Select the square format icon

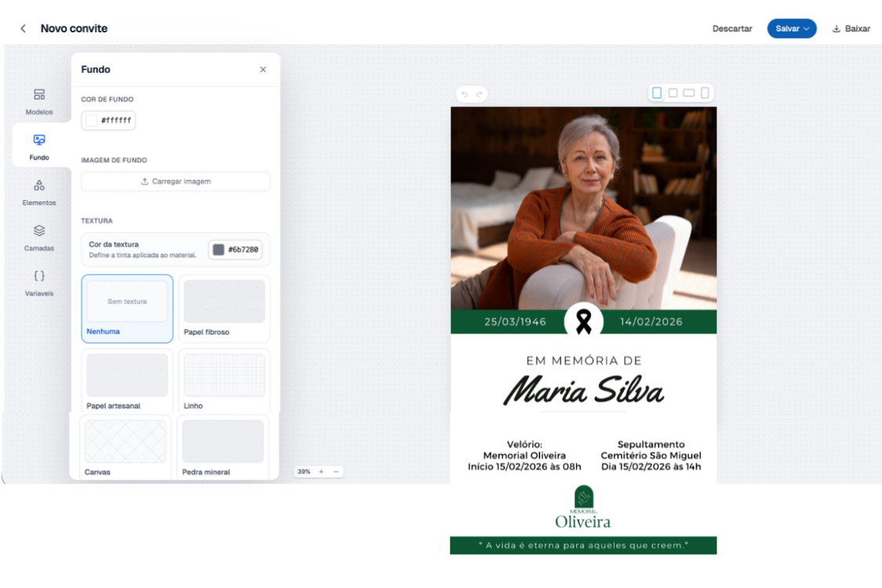coord(673,93)
